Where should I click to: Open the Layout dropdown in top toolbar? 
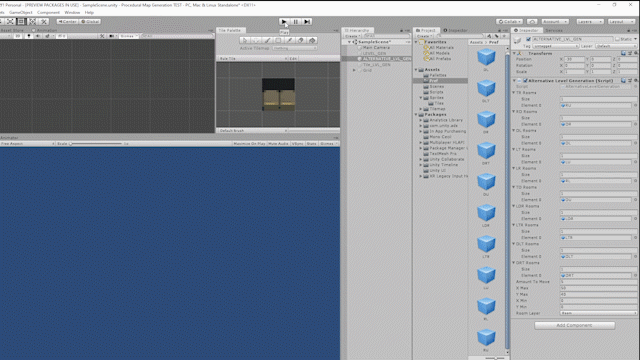621,21
